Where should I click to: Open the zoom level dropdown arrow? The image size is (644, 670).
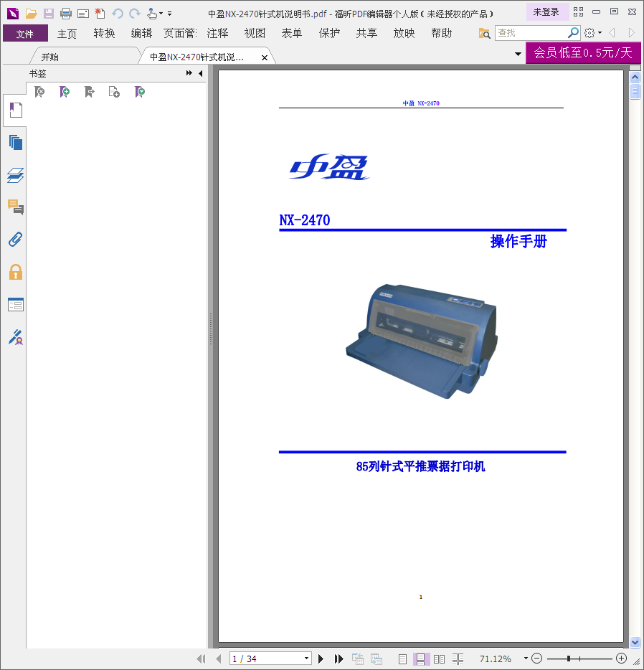point(526,659)
